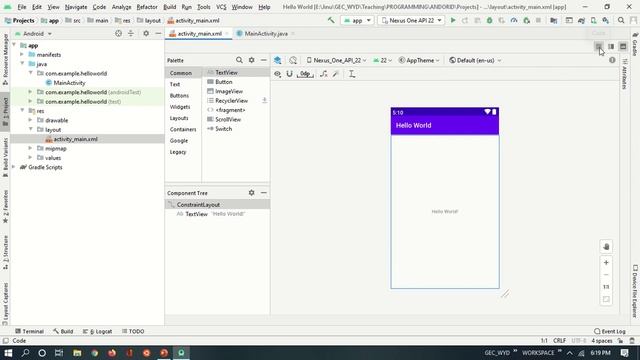Viewport: 640px width, 360px height.
Task: Open the Windows Start menu
Action: click(8, 353)
